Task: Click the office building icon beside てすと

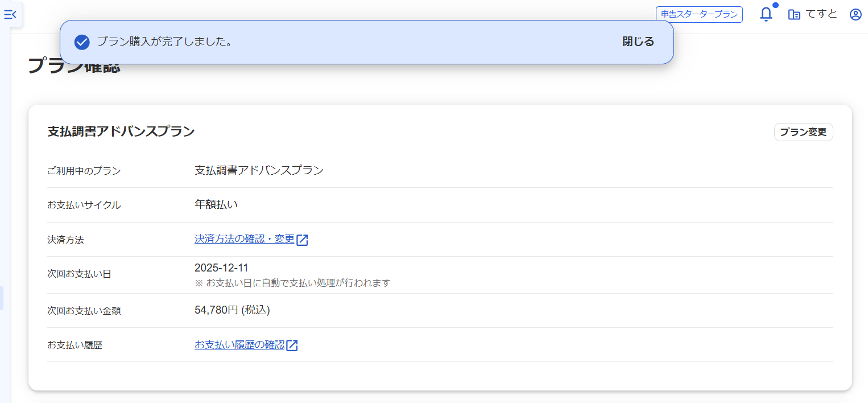Action: [794, 15]
